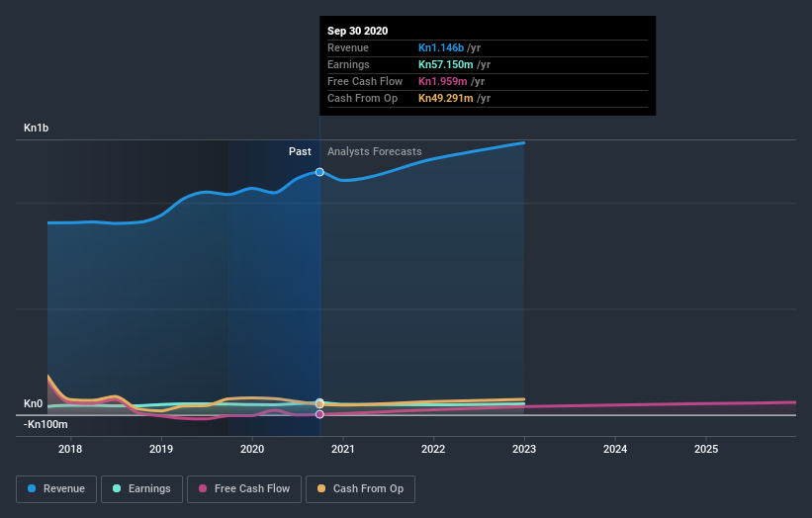Click the Kn1.959m free cash flow value

[443, 81]
